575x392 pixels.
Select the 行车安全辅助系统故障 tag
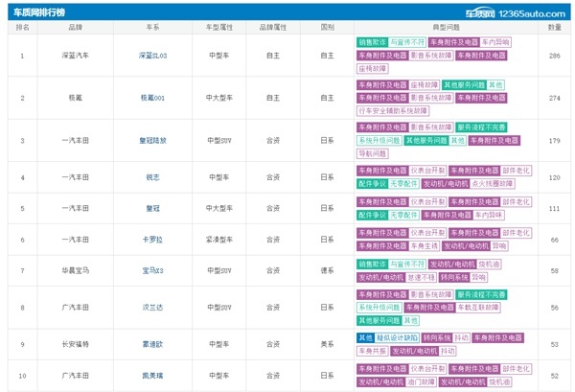(x=393, y=111)
